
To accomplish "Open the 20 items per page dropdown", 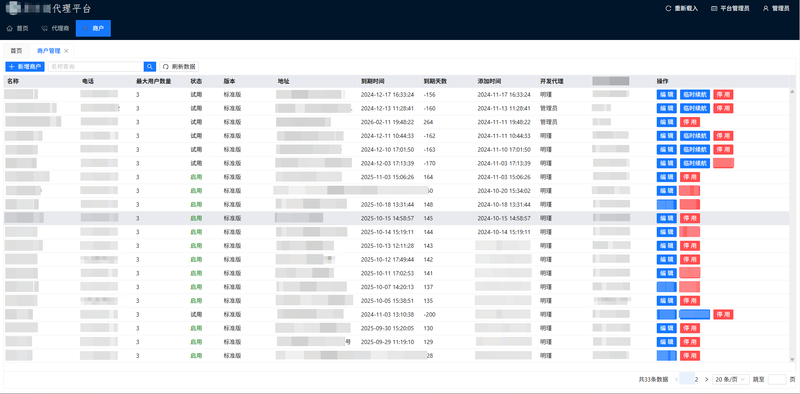I will coord(731,379).
